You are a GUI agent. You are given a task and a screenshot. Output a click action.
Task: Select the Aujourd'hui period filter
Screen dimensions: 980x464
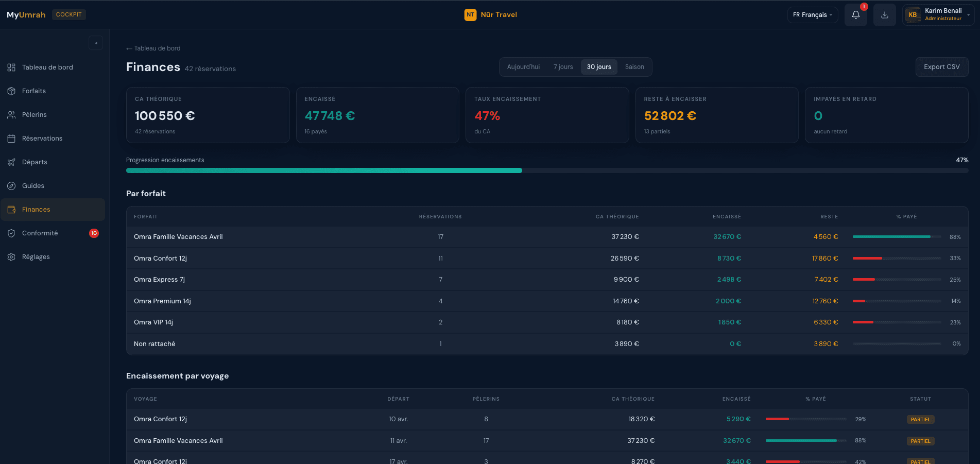click(523, 67)
